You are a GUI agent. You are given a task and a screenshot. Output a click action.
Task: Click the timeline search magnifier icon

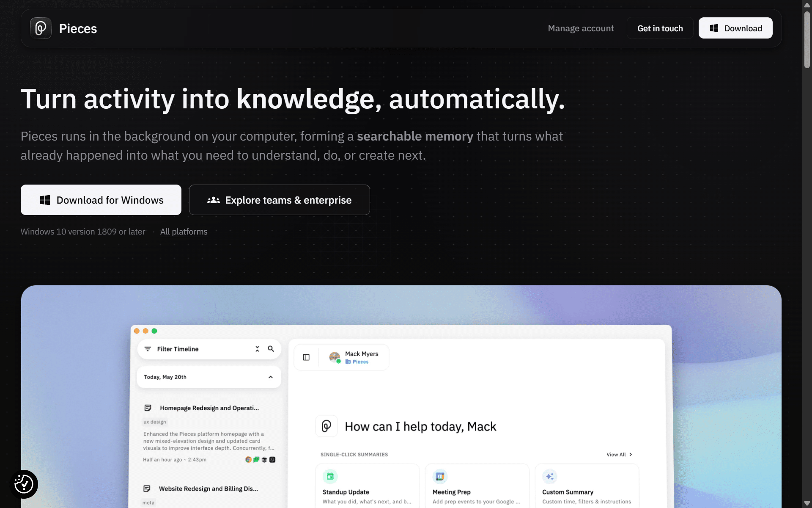coord(271,349)
